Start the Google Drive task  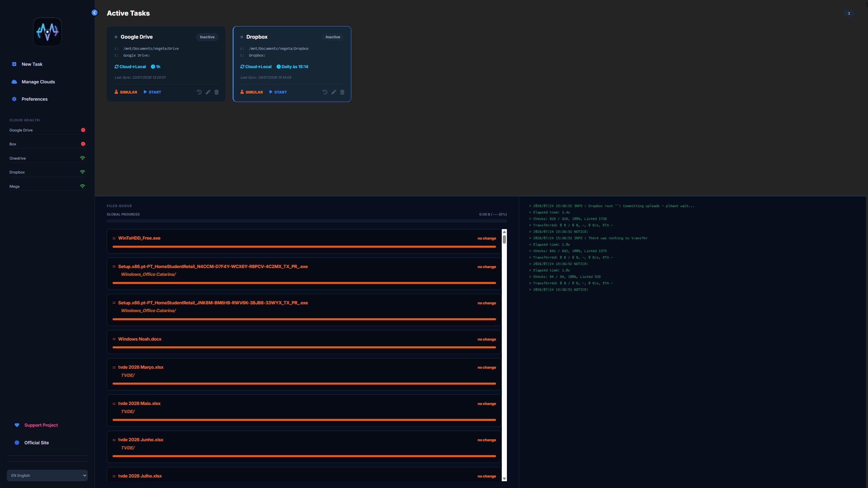pos(152,92)
